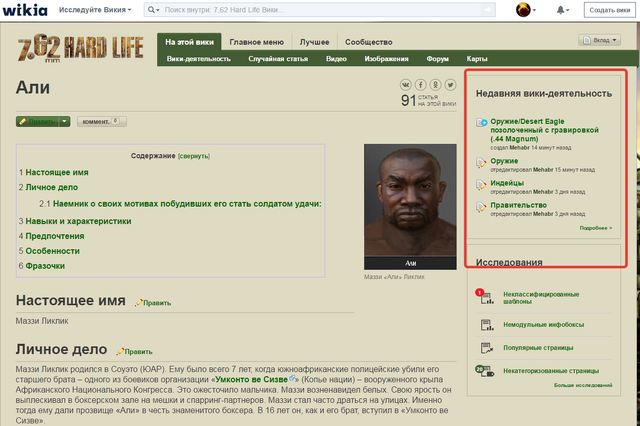Focus the wiki search input field

(320, 10)
